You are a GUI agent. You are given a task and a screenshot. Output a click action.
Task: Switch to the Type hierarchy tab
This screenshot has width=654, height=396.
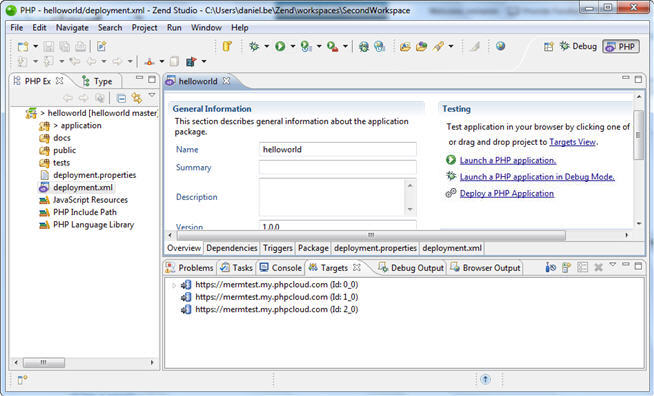click(98, 81)
